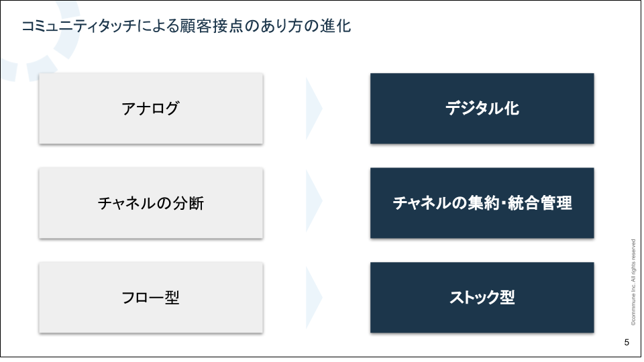
Task: Select the ストック型 dark box
Action: (x=482, y=298)
